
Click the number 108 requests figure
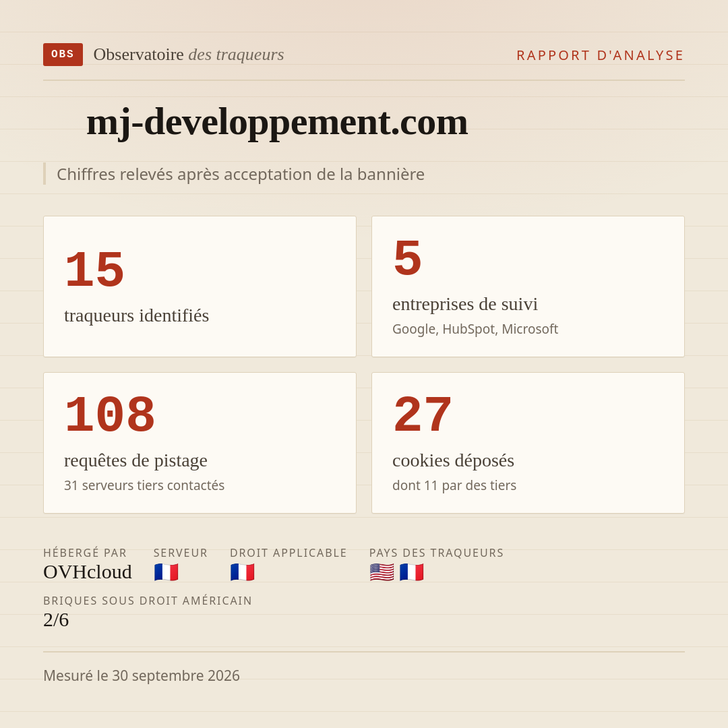tap(110, 415)
